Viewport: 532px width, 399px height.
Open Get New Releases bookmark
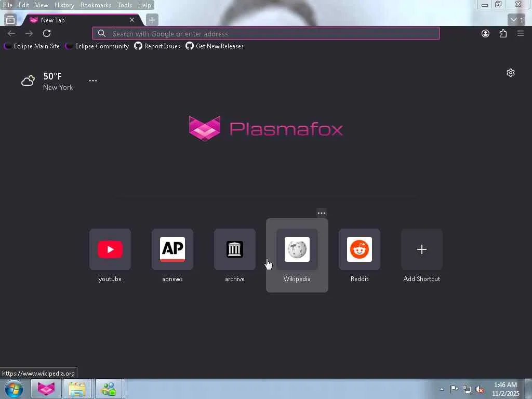point(215,46)
